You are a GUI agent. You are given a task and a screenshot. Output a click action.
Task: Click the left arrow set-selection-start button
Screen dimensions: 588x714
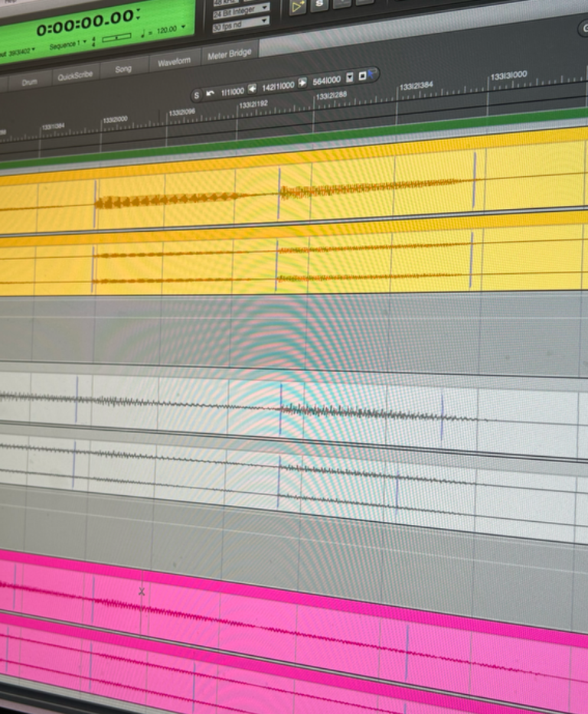[x=253, y=88]
